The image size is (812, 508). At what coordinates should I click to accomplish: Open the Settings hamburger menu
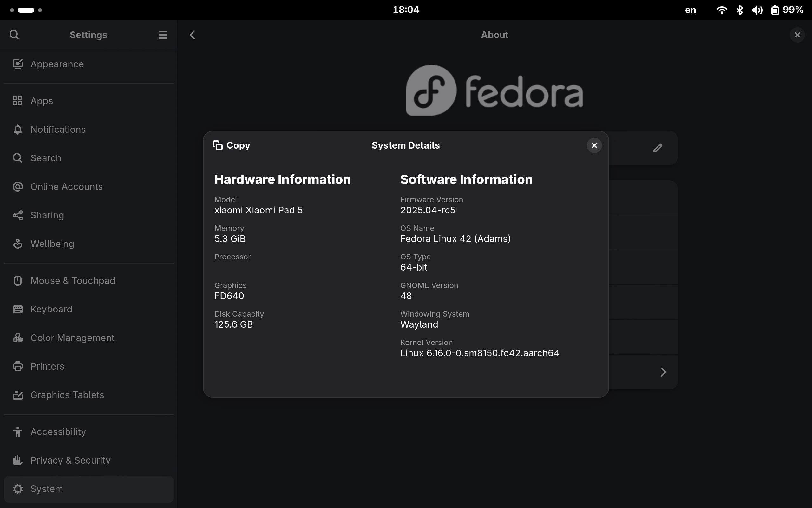pyautogui.click(x=163, y=35)
